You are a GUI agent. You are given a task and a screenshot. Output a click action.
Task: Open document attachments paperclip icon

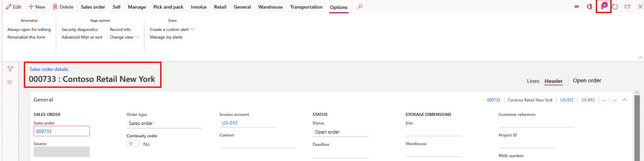[x=604, y=6]
